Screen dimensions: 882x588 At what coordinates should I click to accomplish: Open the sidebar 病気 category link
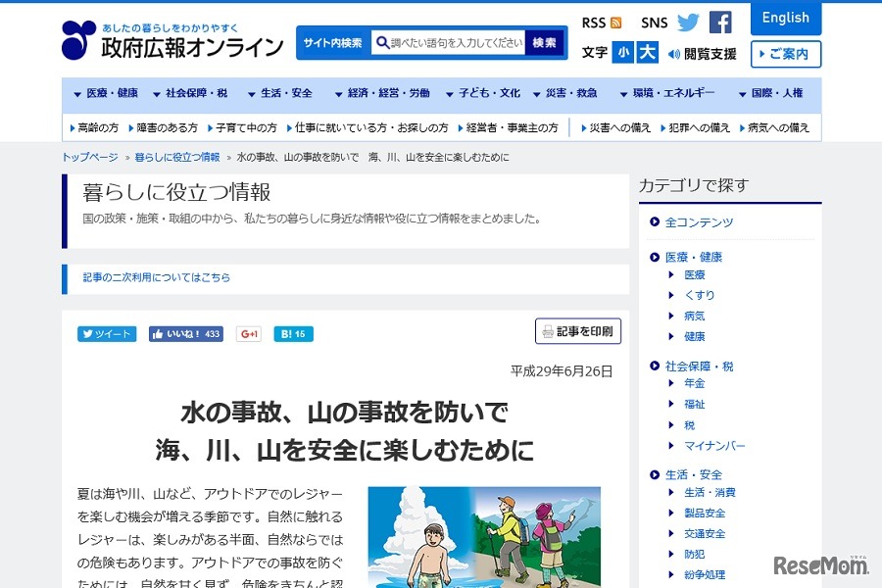point(695,316)
